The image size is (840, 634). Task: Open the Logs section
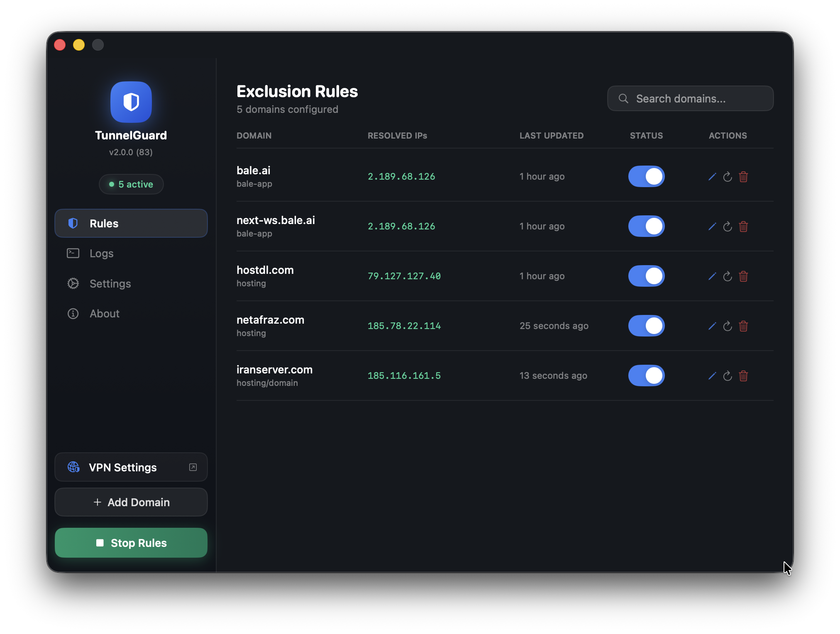point(101,254)
